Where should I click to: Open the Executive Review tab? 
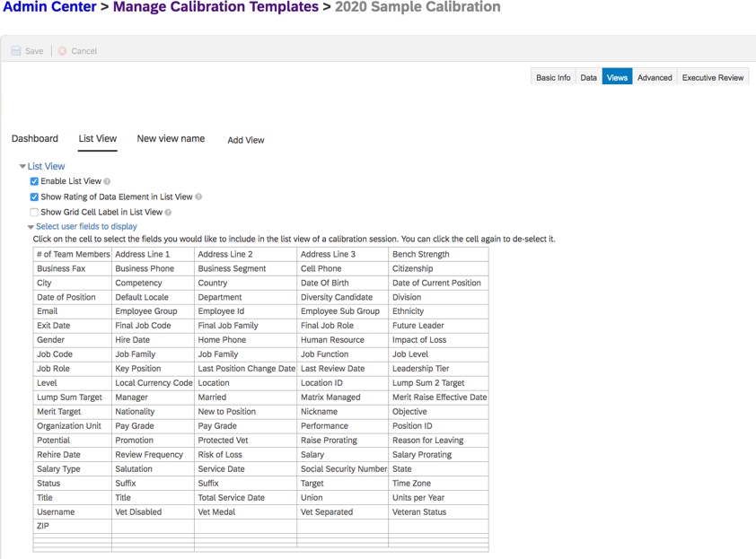[x=712, y=78]
